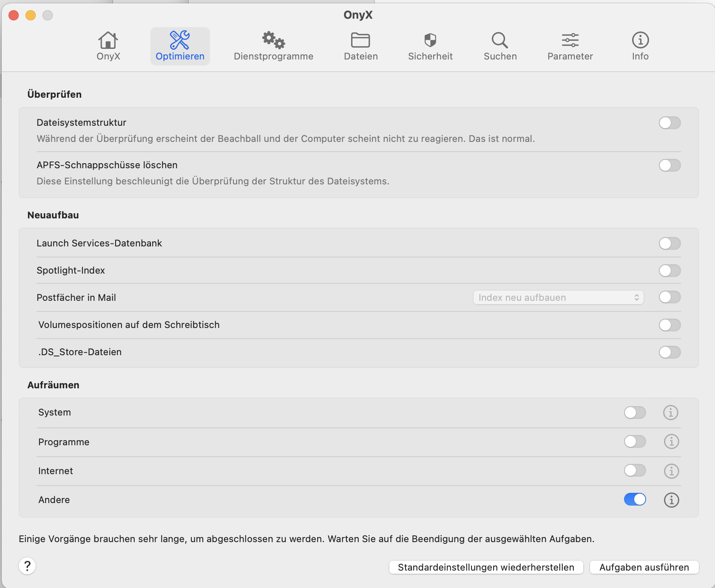This screenshot has width=715, height=588.
Task: Turn on Programme cleanup switch
Action: click(x=635, y=441)
